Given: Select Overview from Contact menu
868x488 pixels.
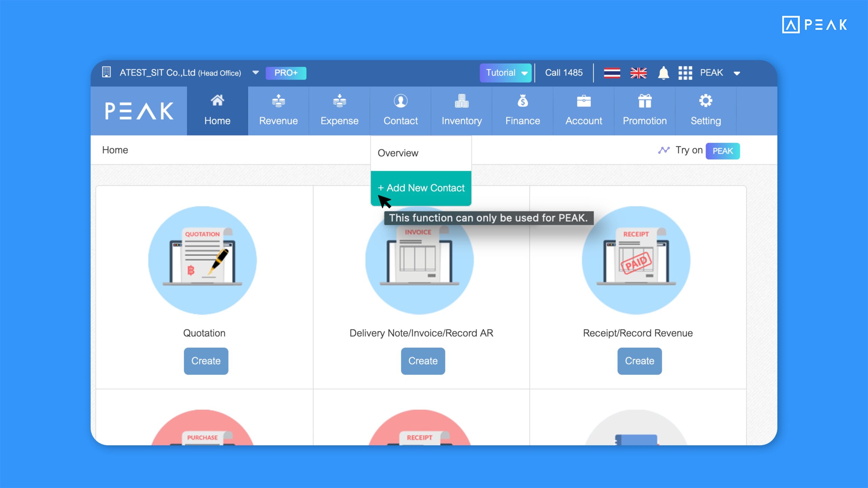Looking at the screenshot, I should pyautogui.click(x=398, y=153).
